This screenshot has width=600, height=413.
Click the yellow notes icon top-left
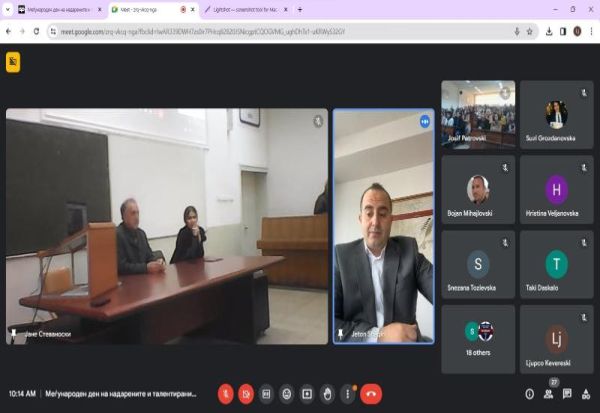click(13, 62)
